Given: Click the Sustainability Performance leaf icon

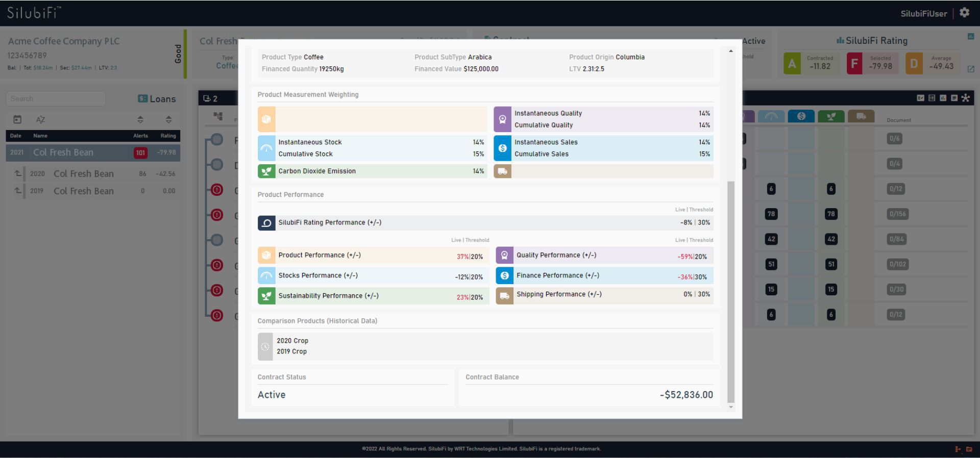Looking at the screenshot, I should [266, 296].
